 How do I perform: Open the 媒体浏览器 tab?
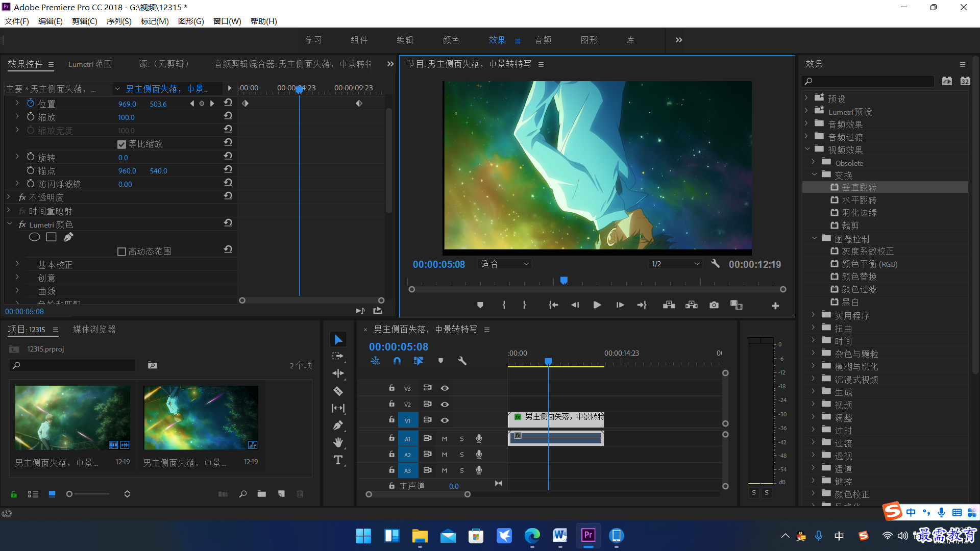pyautogui.click(x=94, y=329)
